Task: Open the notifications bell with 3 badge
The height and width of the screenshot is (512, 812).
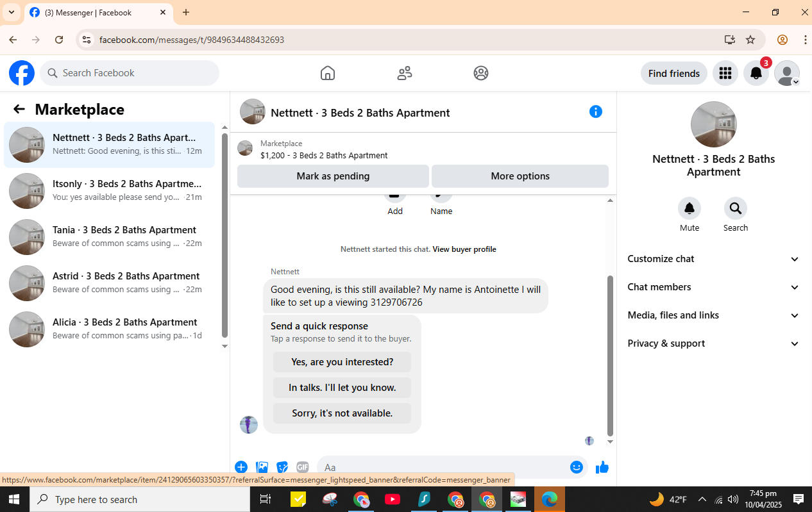Action: [x=756, y=73]
